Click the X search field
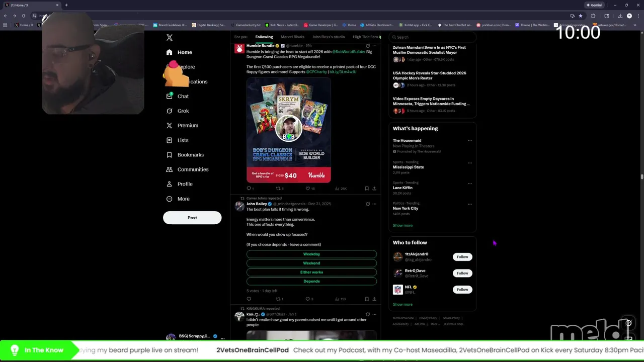The width and height of the screenshot is (644, 362). pyautogui.click(x=433, y=37)
